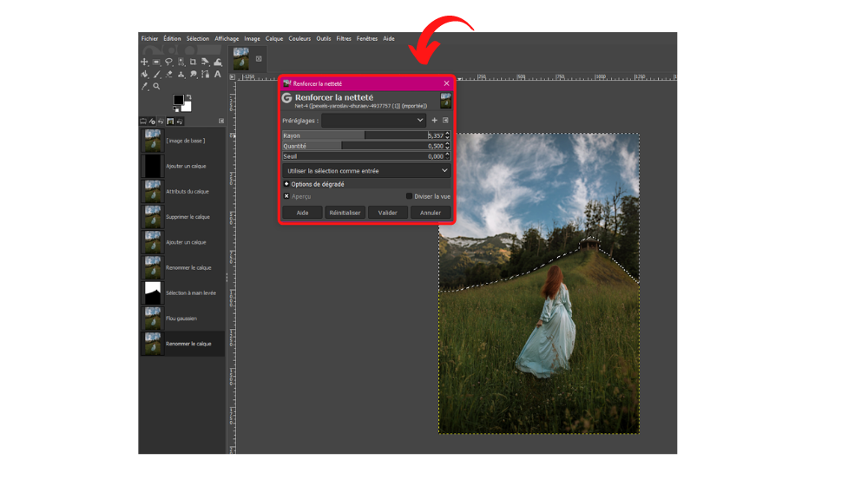Screen dimensions: 868x486
Task: Select the Sélection à main levée history entry
Action: (182, 292)
